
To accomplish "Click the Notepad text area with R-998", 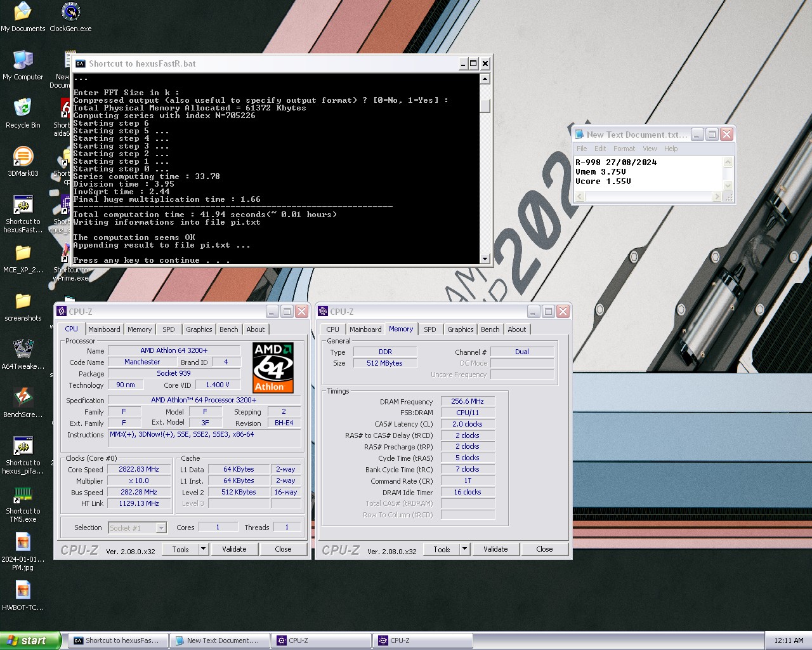I will (x=648, y=173).
